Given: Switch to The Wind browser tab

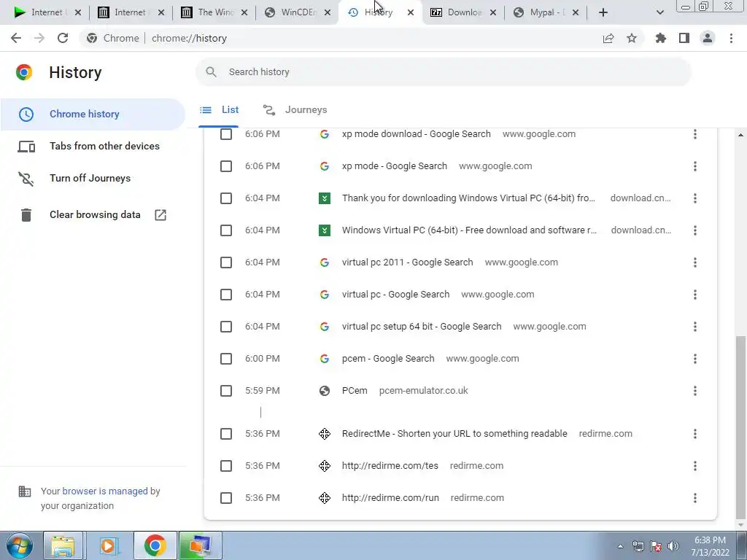Looking at the screenshot, I should [x=214, y=12].
